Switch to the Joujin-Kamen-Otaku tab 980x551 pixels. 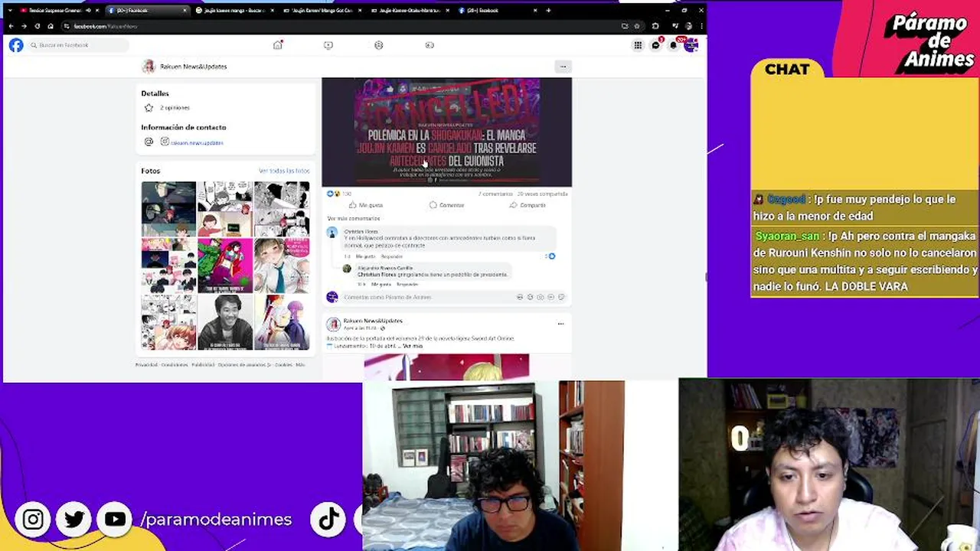410,11
